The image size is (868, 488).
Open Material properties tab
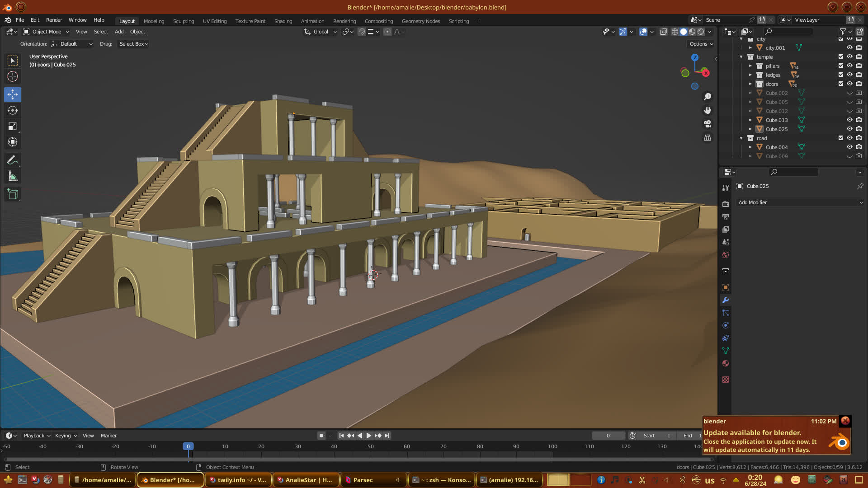726,363
